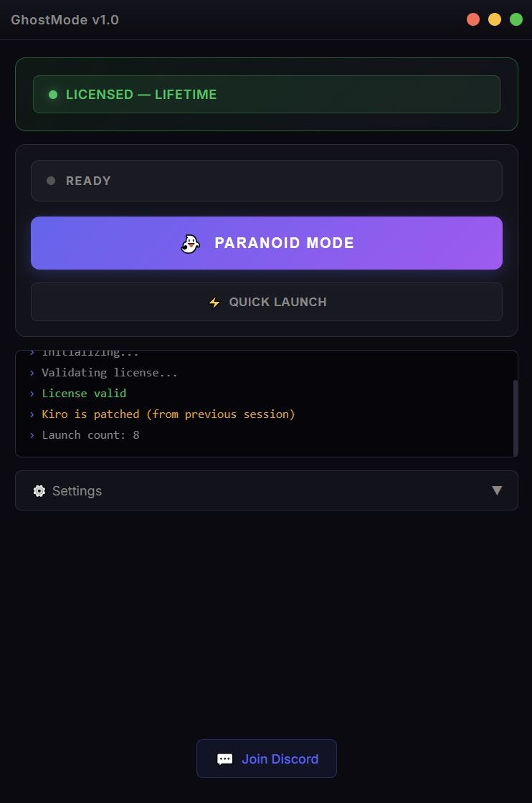
Task: Click the gear icon beside Settings
Action: (39, 490)
